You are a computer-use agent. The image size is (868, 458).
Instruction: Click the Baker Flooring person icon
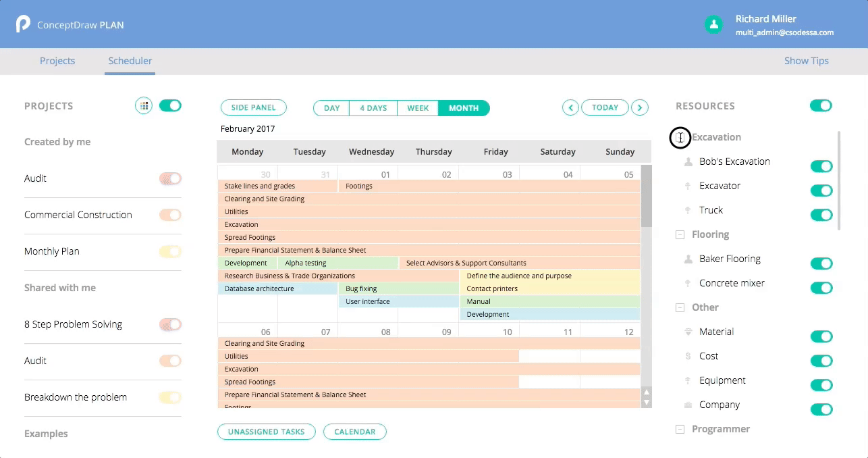(x=688, y=259)
